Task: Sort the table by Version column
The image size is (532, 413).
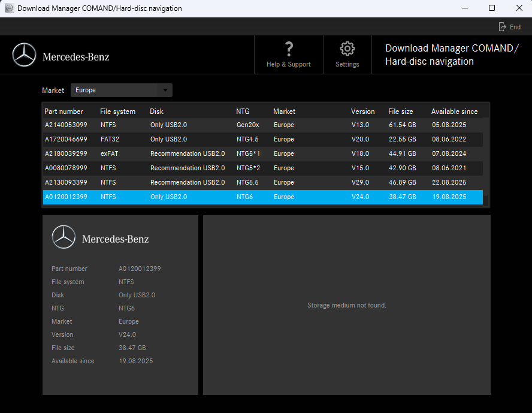Action: point(362,111)
